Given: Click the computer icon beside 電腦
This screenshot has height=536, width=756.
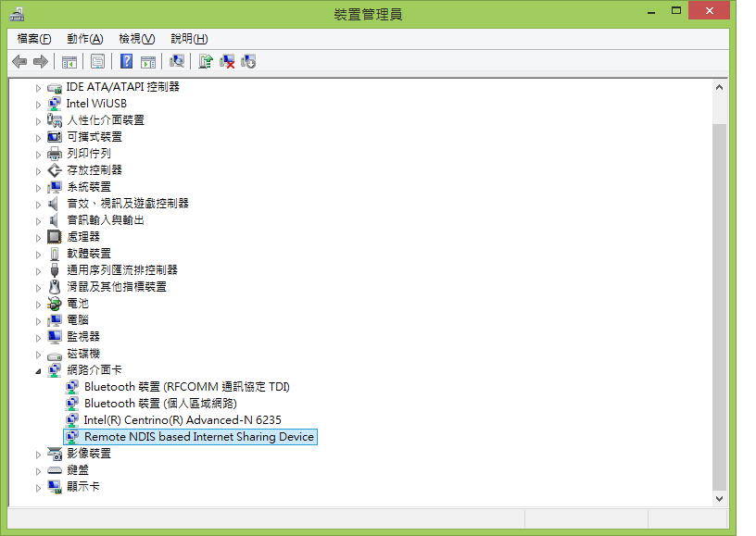Looking at the screenshot, I should [x=55, y=320].
